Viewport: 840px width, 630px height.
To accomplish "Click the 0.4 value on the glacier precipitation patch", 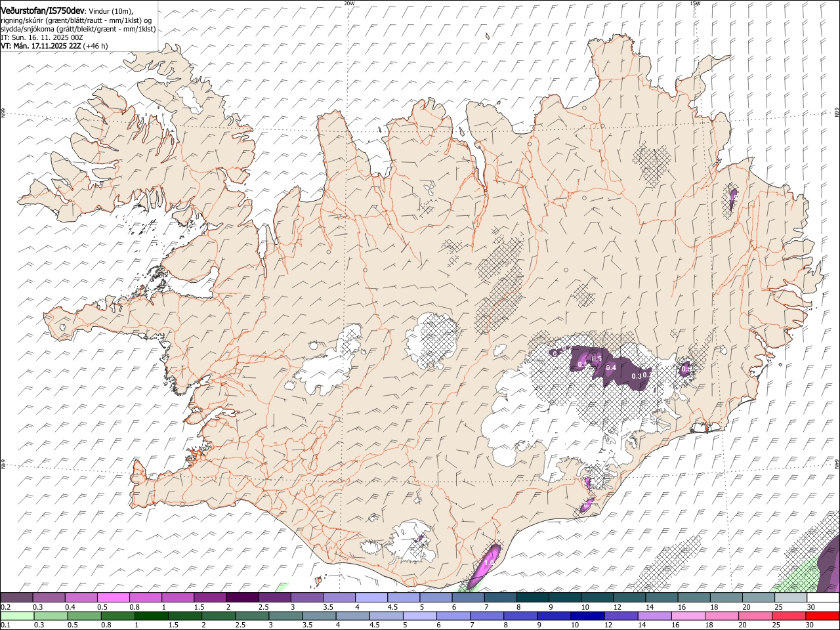I will click(x=611, y=368).
